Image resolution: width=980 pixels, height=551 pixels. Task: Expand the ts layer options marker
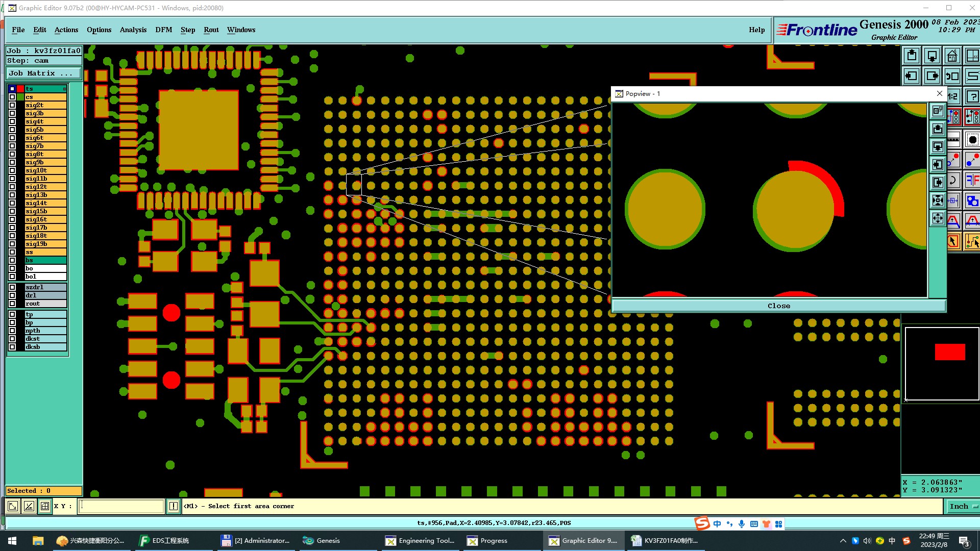[64, 89]
